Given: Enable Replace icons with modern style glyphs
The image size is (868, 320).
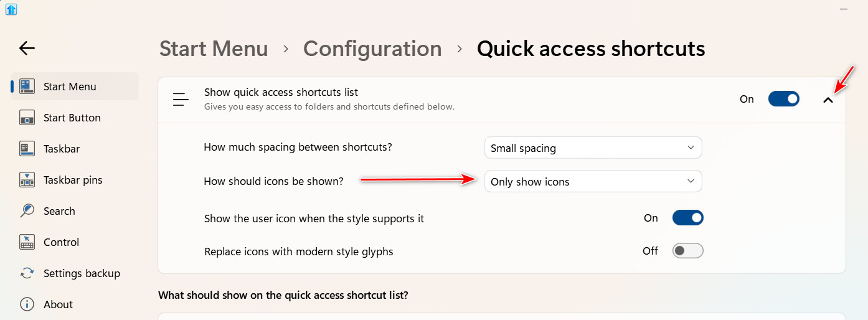Looking at the screenshot, I should coord(687,251).
